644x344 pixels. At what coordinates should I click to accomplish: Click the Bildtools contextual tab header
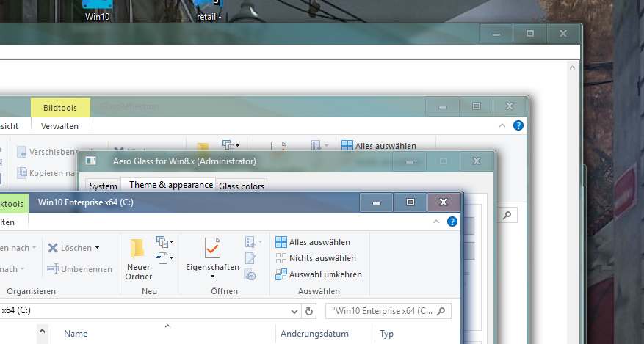60,108
